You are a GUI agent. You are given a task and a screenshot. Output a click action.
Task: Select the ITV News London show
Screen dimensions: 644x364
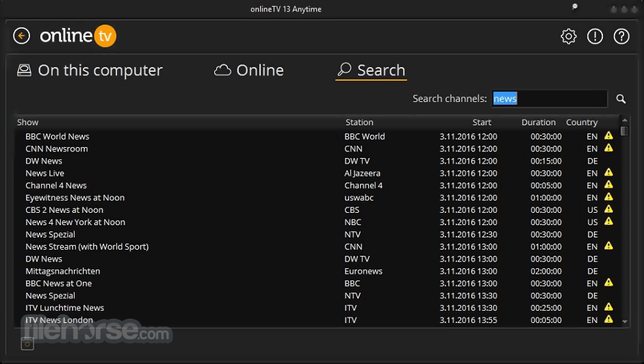pyautogui.click(x=59, y=320)
